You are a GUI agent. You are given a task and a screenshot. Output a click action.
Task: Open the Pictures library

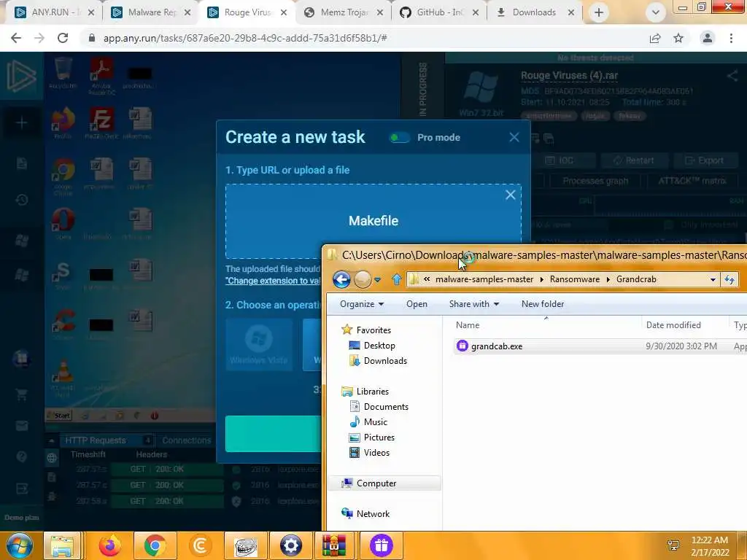coord(379,437)
